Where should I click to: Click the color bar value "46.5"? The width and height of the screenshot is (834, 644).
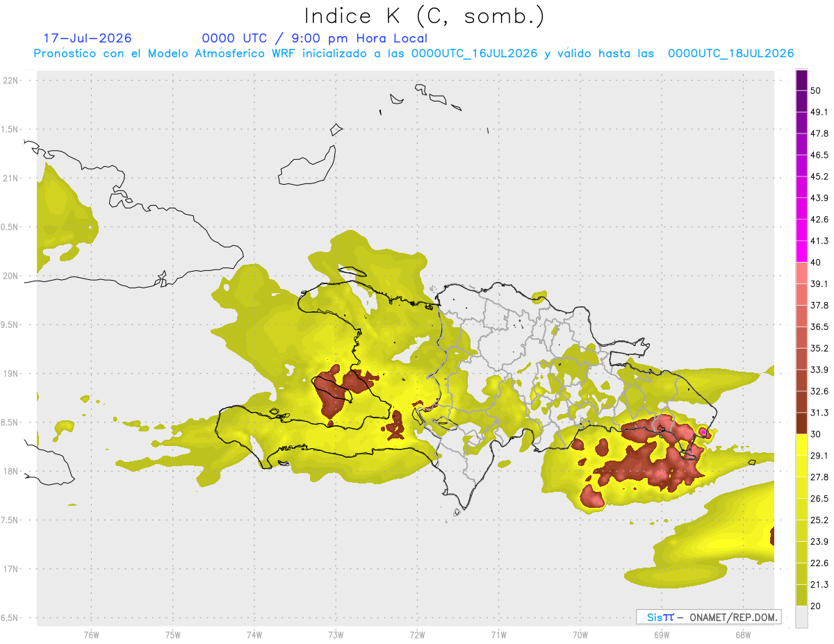click(819, 155)
